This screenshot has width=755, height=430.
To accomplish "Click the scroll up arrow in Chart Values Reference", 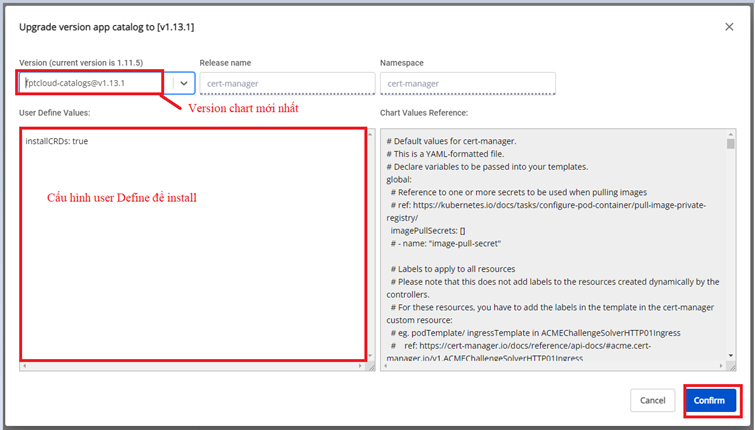I will click(731, 133).
